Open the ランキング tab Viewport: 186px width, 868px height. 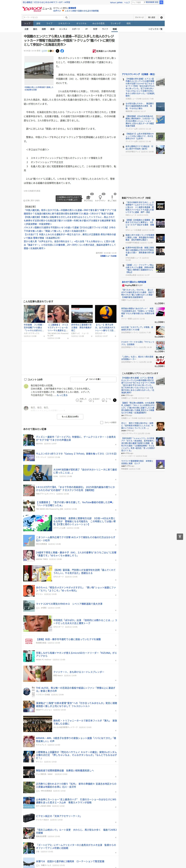pyautogui.click(x=115, y=24)
